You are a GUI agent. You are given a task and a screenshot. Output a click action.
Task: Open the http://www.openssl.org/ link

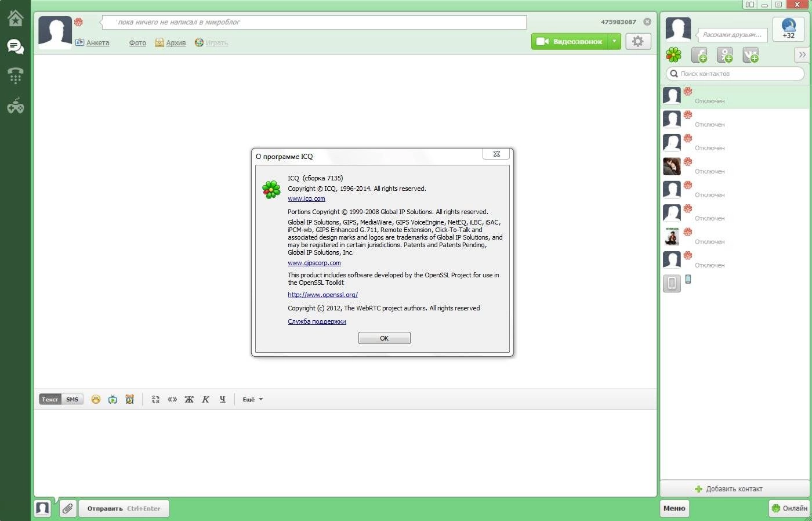tap(322, 295)
